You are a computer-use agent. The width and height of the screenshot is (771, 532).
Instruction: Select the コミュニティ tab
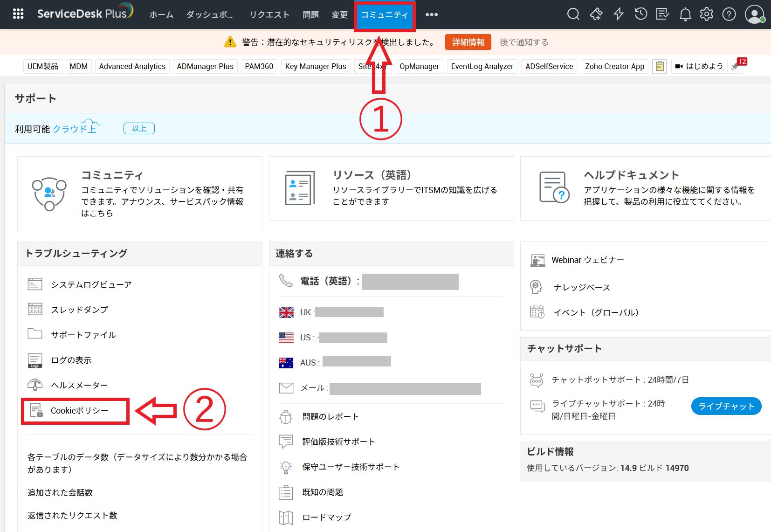tap(384, 15)
